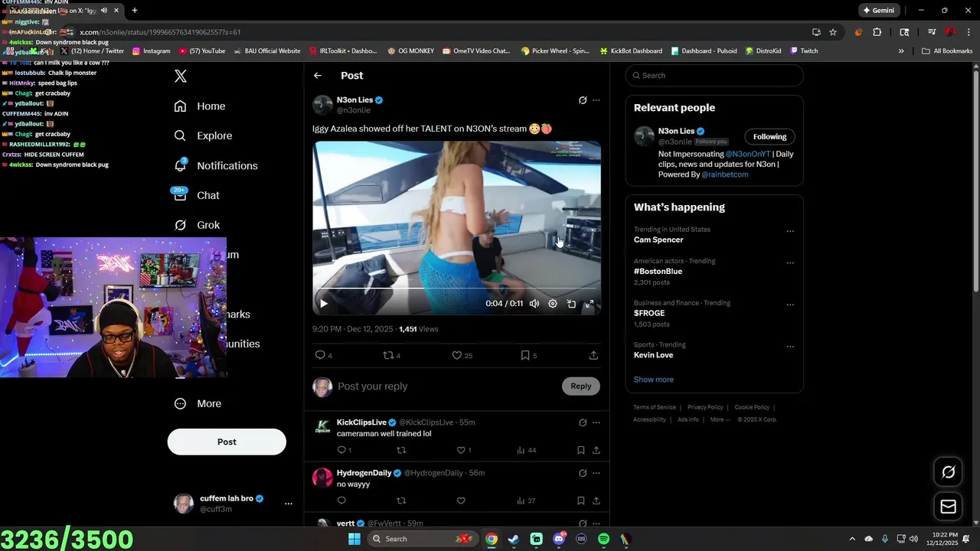980x551 pixels.
Task: Click the Windows Start button
Action: coord(354,539)
